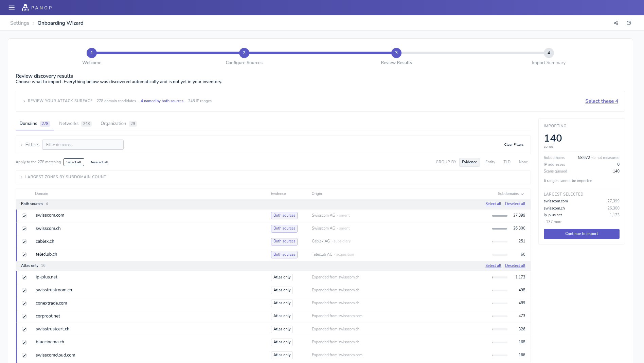Uncheck the swisscomcloud.com checkbox

[24, 355]
